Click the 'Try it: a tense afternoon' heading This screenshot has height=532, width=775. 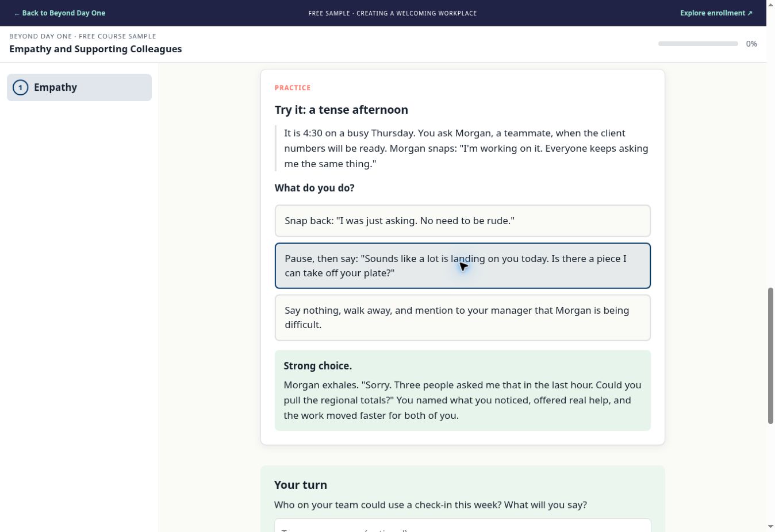pyautogui.click(x=341, y=110)
